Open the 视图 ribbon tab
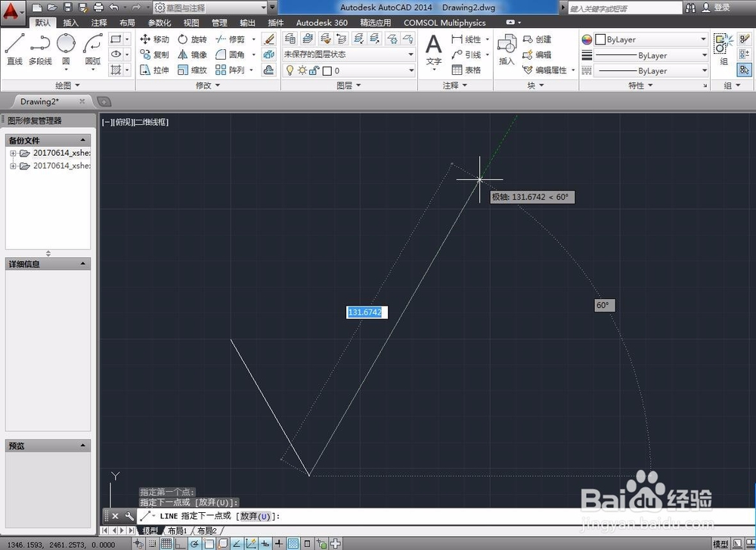Viewport: 756px width, 550px height. click(191, 23)
